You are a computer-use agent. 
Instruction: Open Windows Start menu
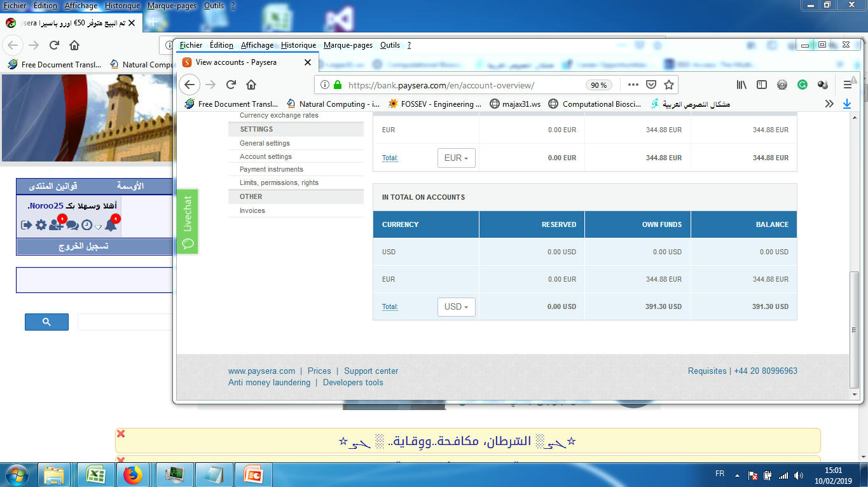pos(17,475)
